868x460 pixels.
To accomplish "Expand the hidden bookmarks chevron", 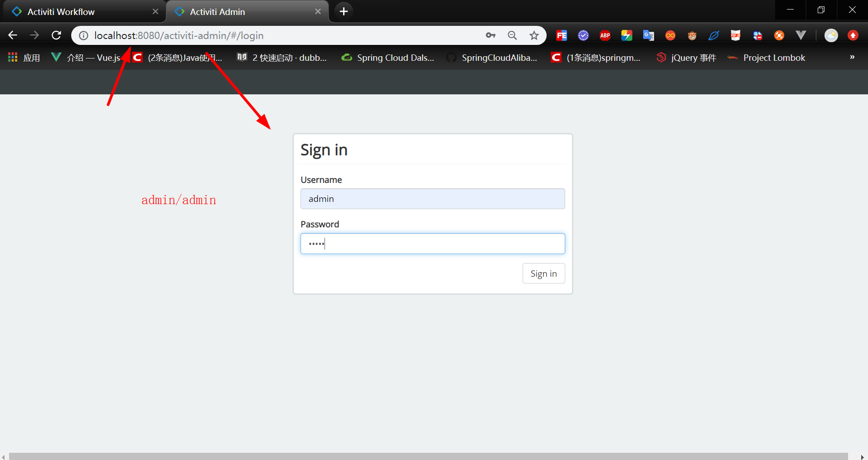I will coord(852,57).
